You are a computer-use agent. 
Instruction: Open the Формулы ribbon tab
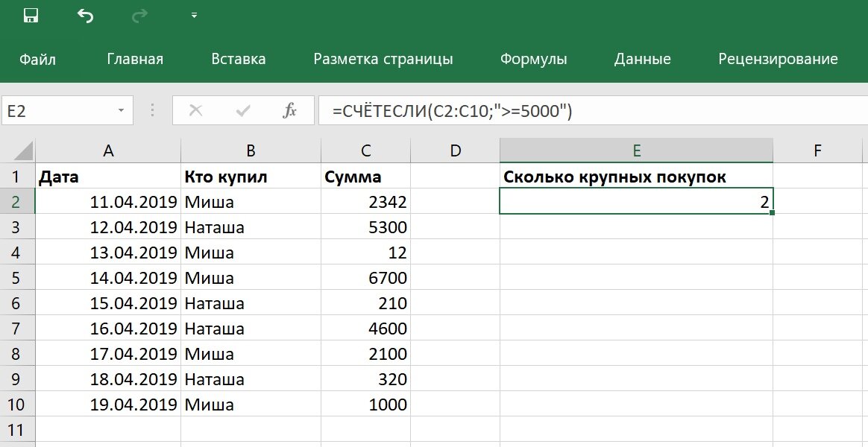tap(534, 59)
